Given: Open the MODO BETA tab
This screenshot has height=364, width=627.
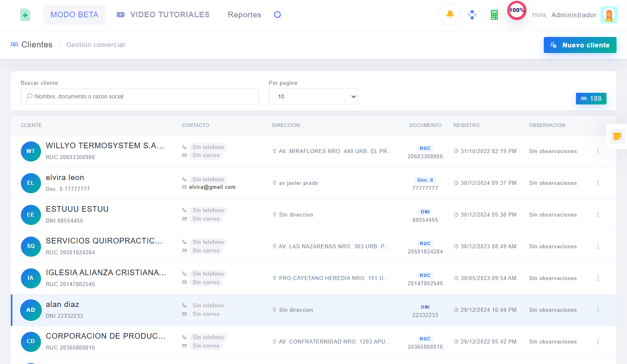Looking at the screenshot, I should tap(74, 15).
